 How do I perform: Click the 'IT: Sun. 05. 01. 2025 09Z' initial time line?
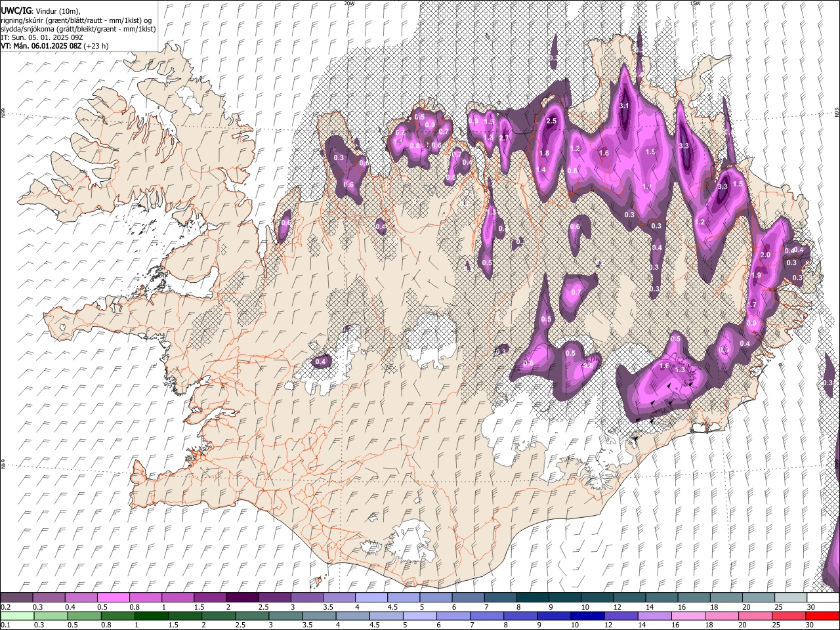click(x=42, y=37)
